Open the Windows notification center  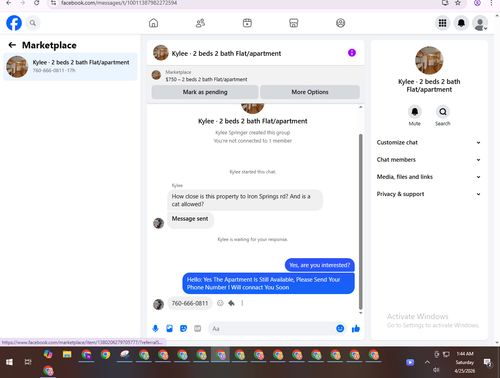click(488, 362)
